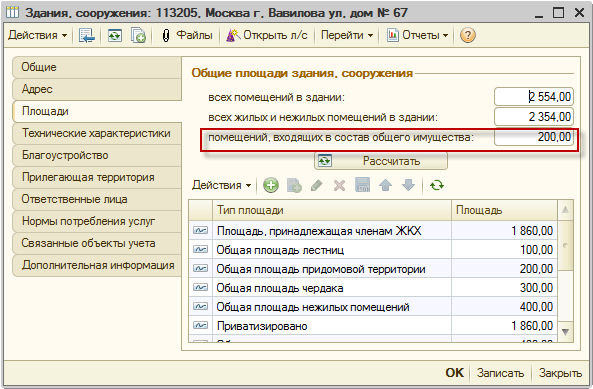The image size is (593, 389).
Task: Open Технические характеристики tab
Action: pyautogui.click(x=97, y=133)
